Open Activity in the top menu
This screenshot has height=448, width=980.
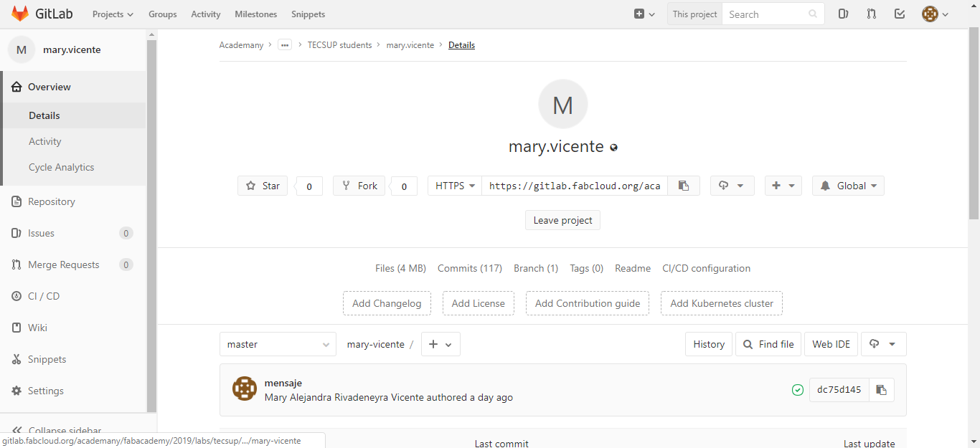pos(206,14)
